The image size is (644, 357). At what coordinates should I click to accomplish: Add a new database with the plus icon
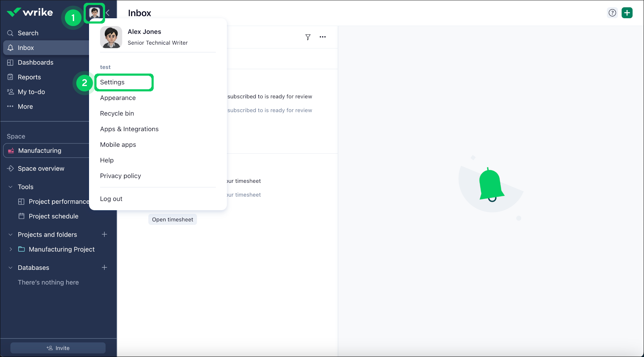[x=104, y=267]
